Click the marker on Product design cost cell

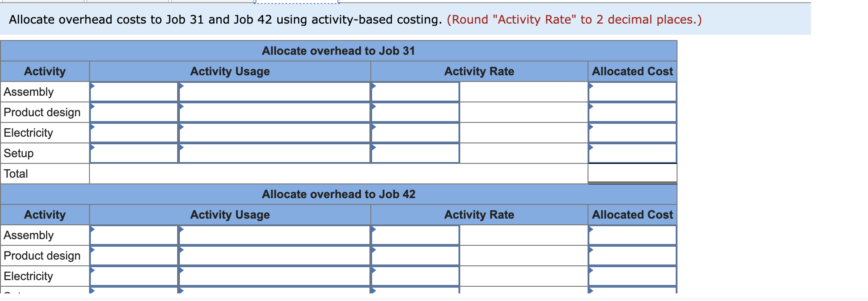coord(591,108)
